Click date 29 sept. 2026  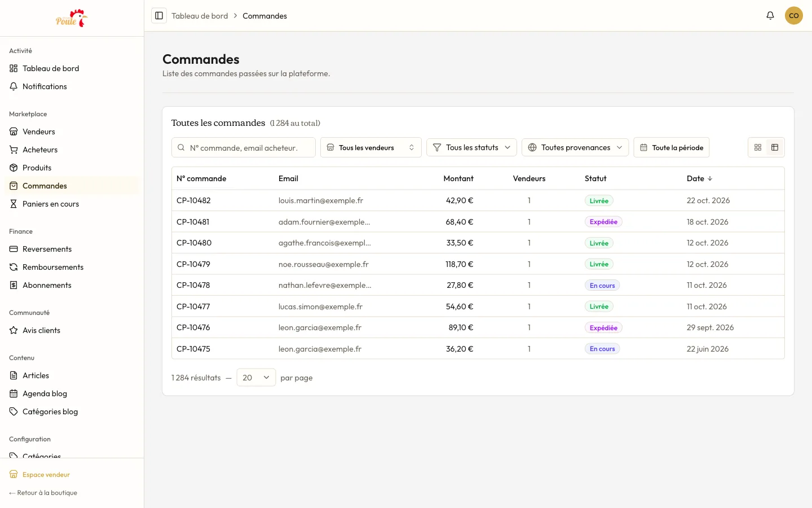click(x=710, y=327)
